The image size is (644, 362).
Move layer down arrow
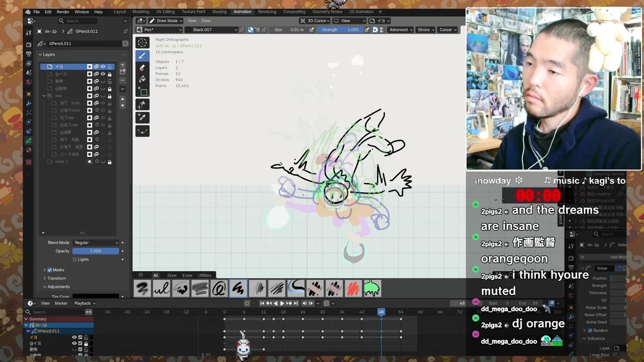tap(122, 105)
